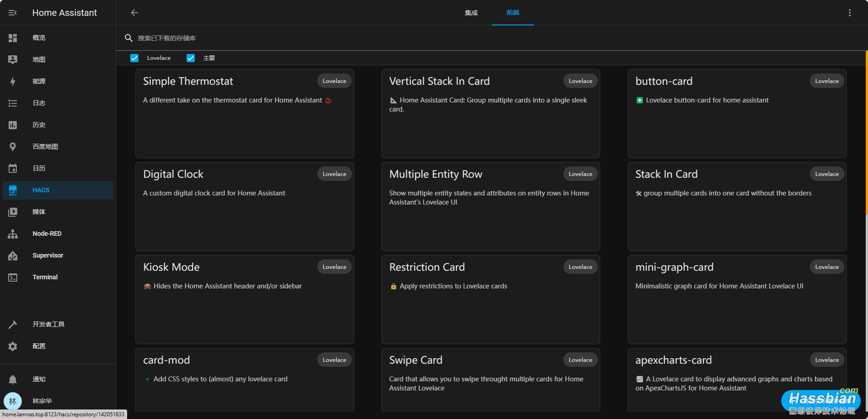Open the Kiosk Mode repository card
The image size is (868, 419).
pyautogui.click(x=245, y=299)
